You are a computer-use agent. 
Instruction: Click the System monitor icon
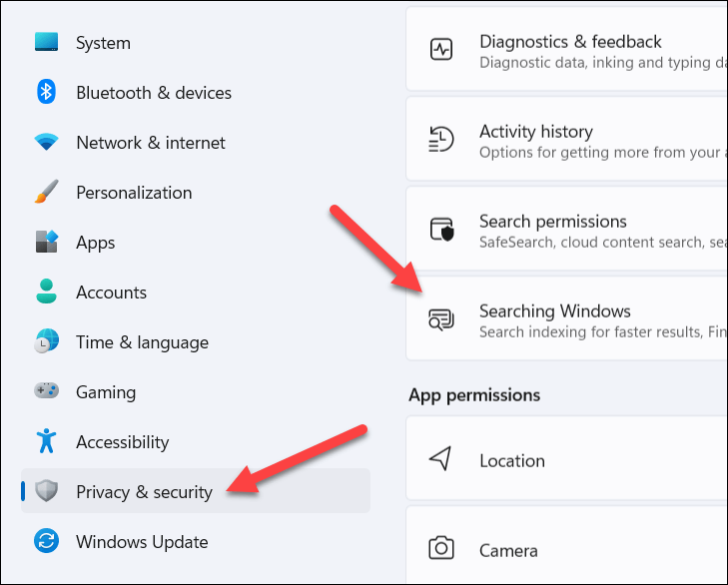pos(47,42)
